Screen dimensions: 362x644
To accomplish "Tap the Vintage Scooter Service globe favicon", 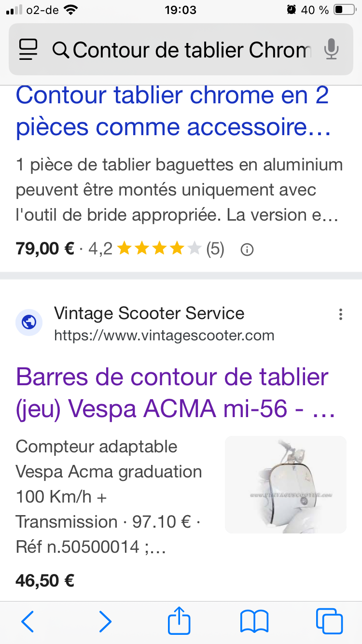I will (28, 322).
